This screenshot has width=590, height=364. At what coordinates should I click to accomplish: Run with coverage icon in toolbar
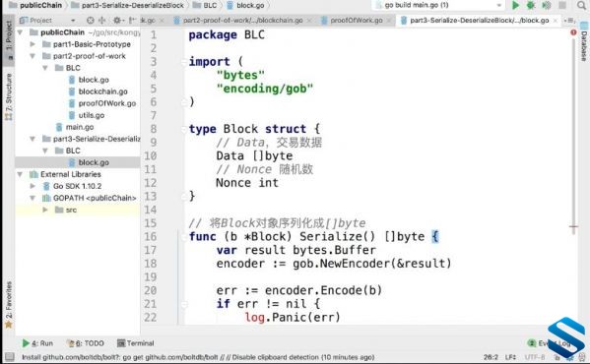tap(547, 5)
